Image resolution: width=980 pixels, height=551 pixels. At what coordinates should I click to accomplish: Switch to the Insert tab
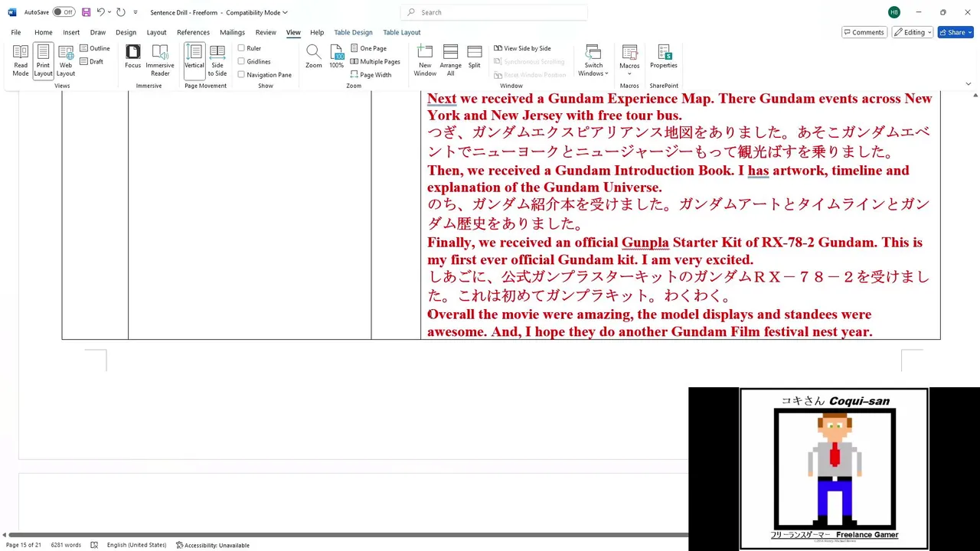(x=71, y=32)
